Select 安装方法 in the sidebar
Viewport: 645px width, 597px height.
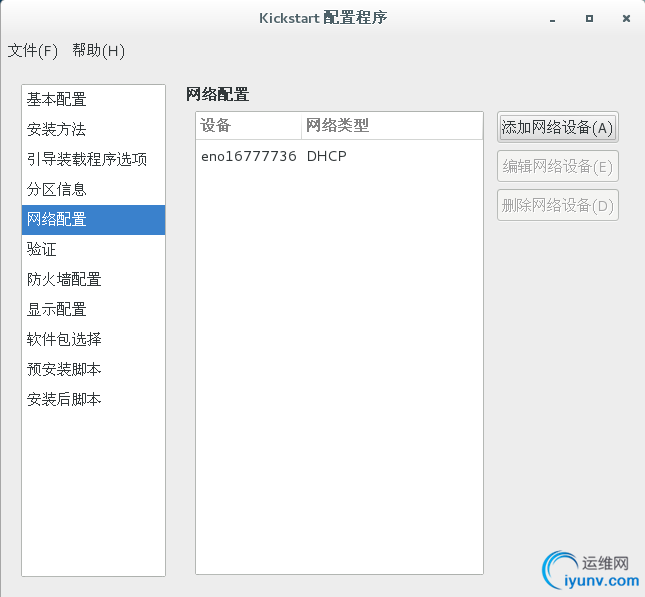click(x=93, y=130)
